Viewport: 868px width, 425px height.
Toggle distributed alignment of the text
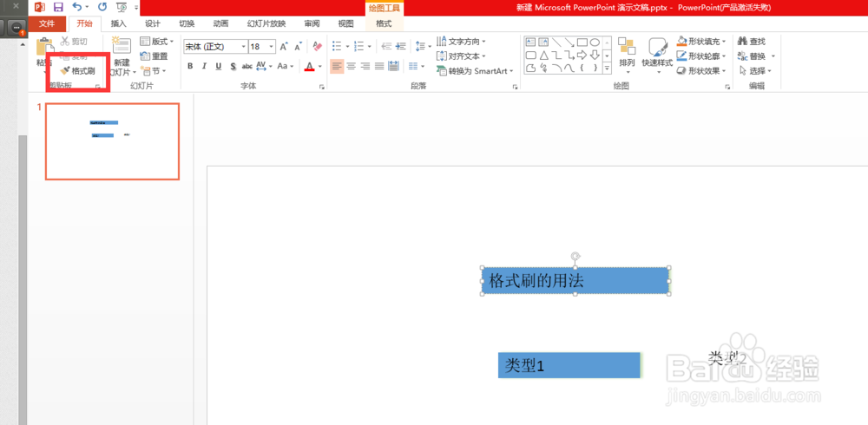pyautogui.click(x=393, y=67)
